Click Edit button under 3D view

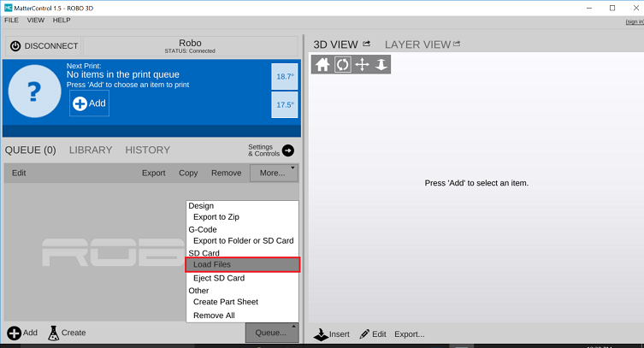pos(373,334)
